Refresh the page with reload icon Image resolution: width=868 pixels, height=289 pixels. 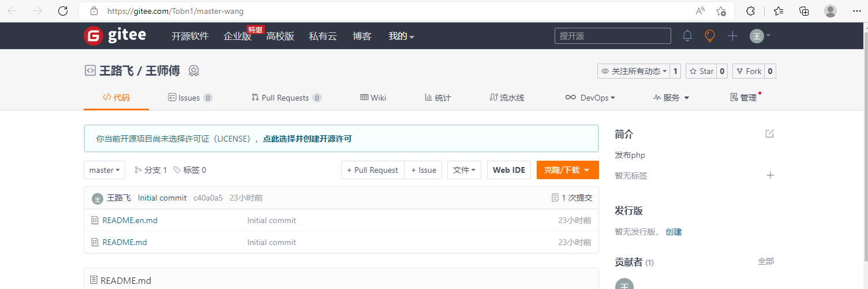[x=63, y=11]
